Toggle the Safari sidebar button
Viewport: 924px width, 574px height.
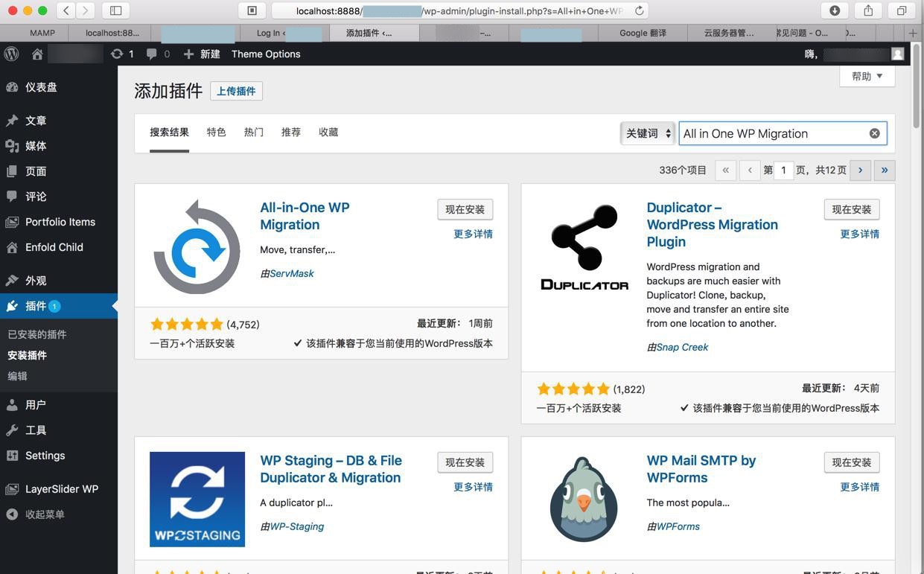116,10
